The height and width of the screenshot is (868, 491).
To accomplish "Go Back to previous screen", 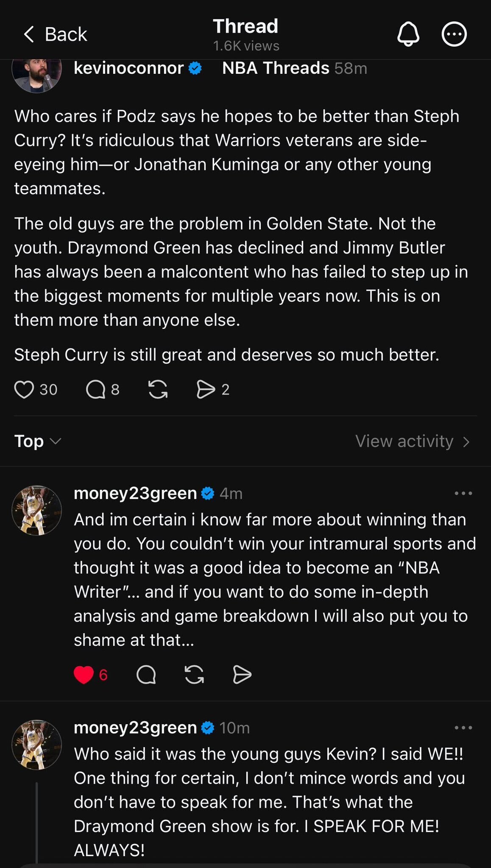I will (55, 34).
